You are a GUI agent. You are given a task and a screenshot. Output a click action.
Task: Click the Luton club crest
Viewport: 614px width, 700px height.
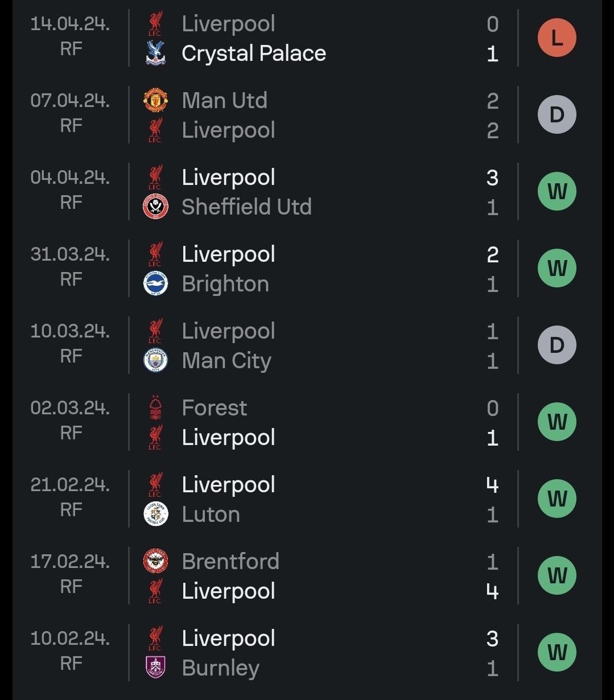click(155, 514)
